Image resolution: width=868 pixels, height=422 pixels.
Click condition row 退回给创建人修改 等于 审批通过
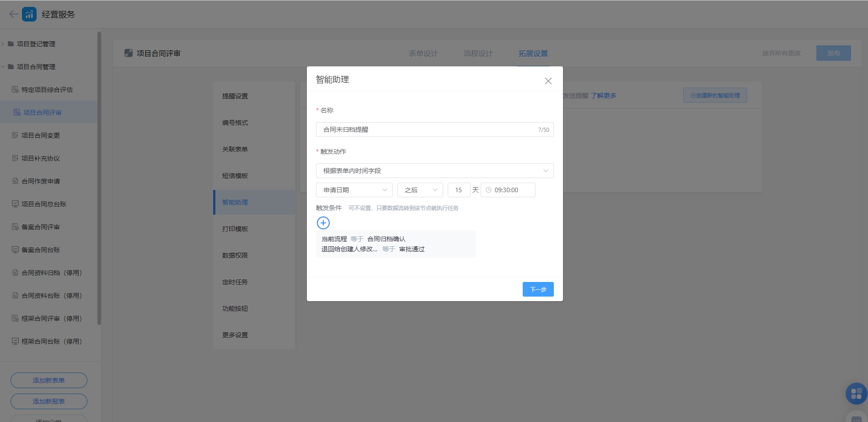point(373,249)
